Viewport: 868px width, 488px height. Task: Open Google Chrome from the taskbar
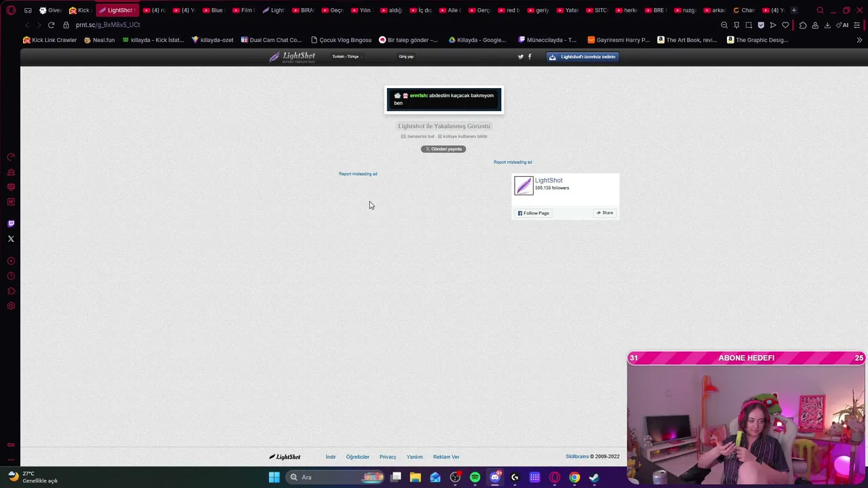pos(574,477)
